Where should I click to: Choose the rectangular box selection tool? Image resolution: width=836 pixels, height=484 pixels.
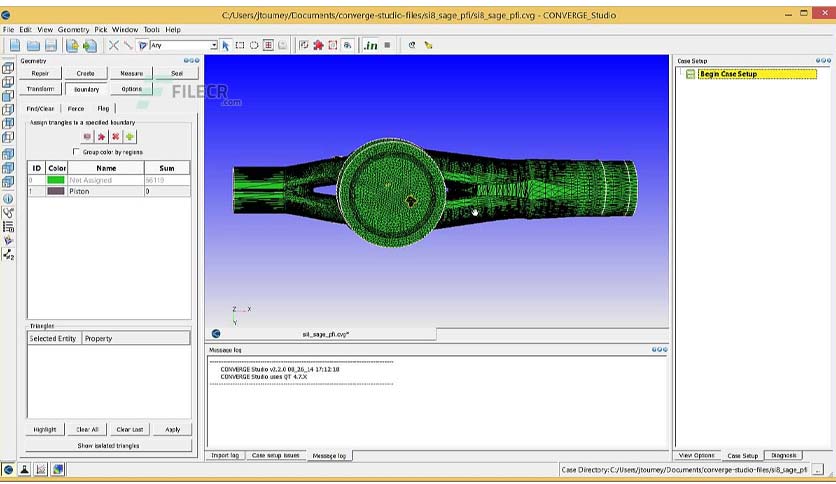(x=240, y=45)
